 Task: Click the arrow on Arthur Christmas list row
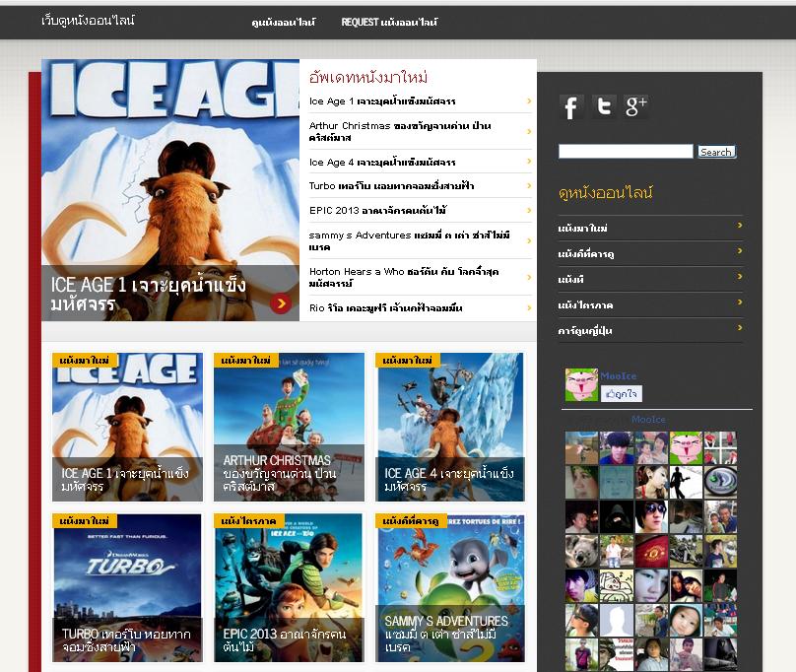click(x=529, y=132)
